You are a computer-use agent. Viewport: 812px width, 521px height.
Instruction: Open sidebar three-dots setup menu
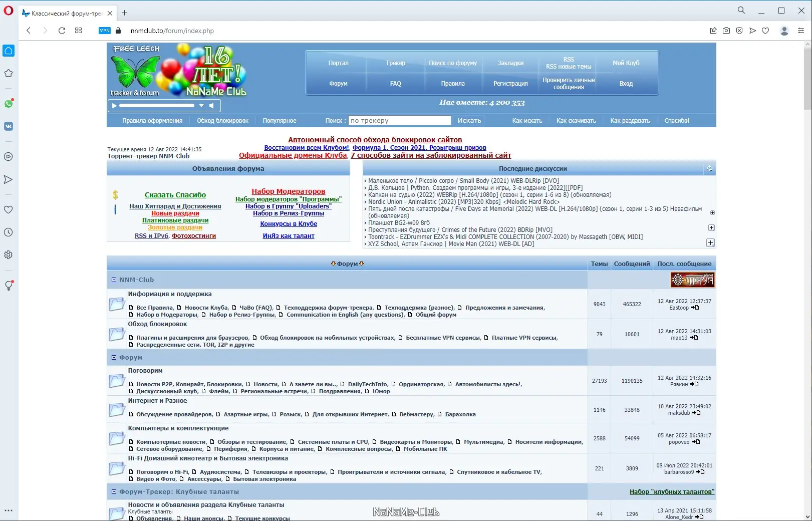(x=9, y=510)
